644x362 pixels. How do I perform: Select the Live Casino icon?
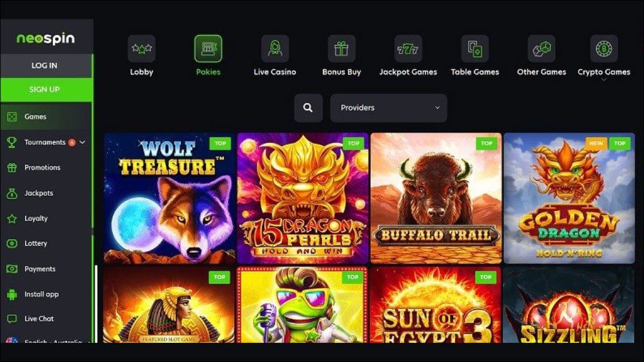point(275,48)
